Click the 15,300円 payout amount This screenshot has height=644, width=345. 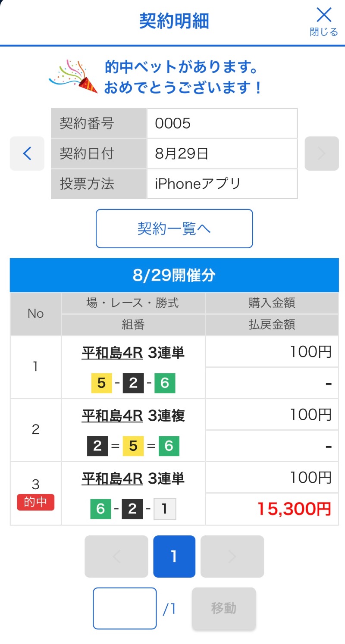[294, 509]
